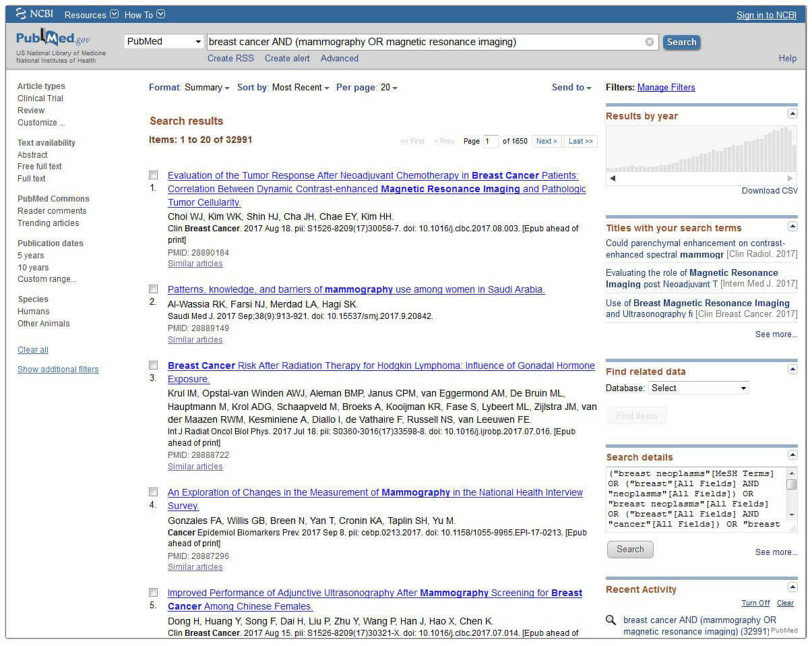The width and height of the screenshot is (812, 646).
Task: Collapse the Titles with your search terms panel
Action: tap(792, 226)
